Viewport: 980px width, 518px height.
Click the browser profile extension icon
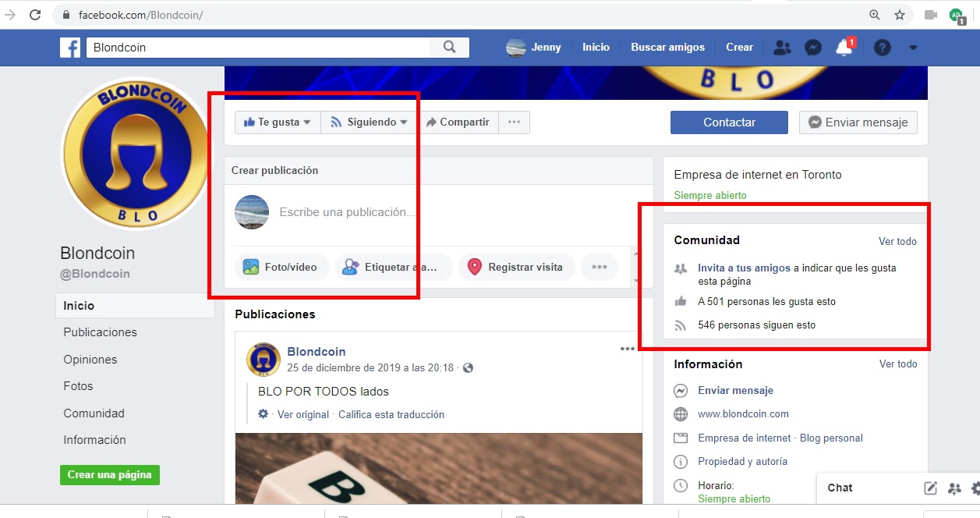click(x=957, y=15)
